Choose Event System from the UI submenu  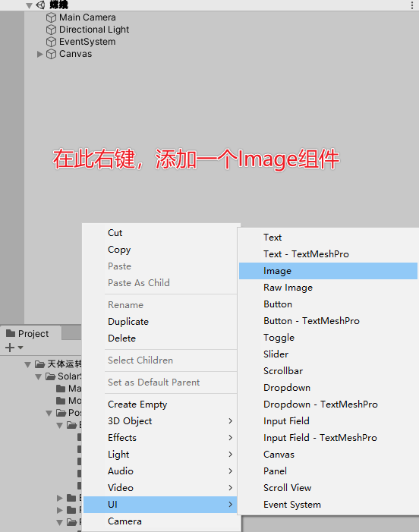[x=328, y=505]
